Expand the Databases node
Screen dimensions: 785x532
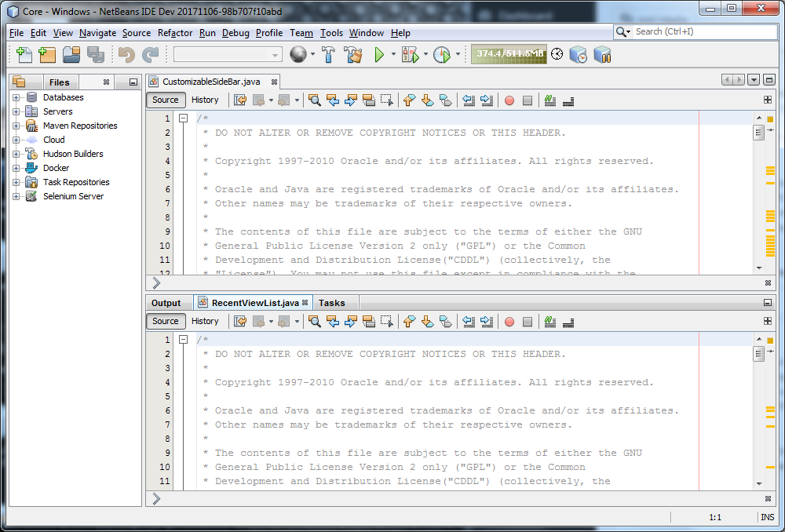click(x=16, y=97)
